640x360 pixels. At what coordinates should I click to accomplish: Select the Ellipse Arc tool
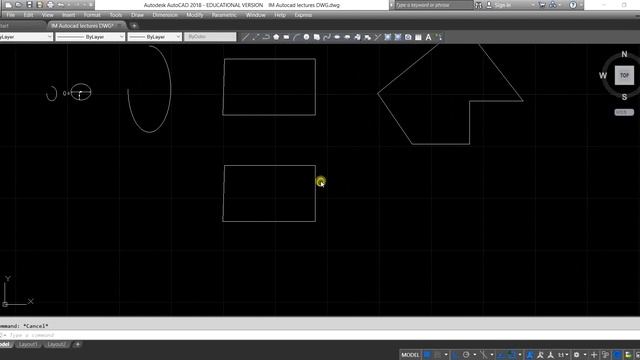[347, 37]
